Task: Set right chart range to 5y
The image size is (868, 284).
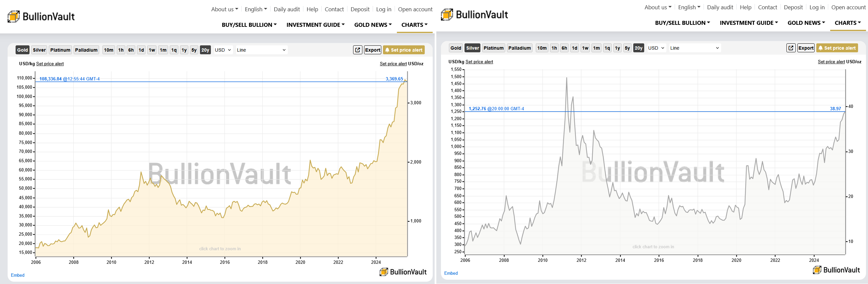Action: (627, 48)
